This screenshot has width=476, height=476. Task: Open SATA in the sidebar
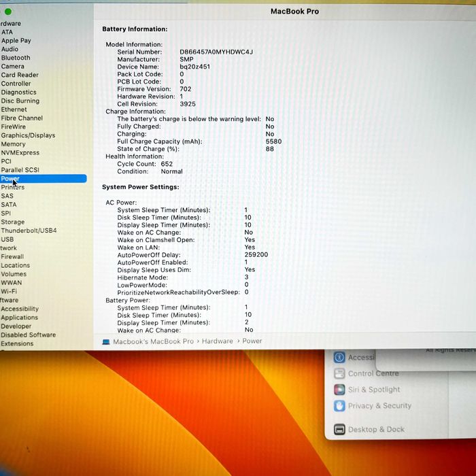click(x=8, y=205)
